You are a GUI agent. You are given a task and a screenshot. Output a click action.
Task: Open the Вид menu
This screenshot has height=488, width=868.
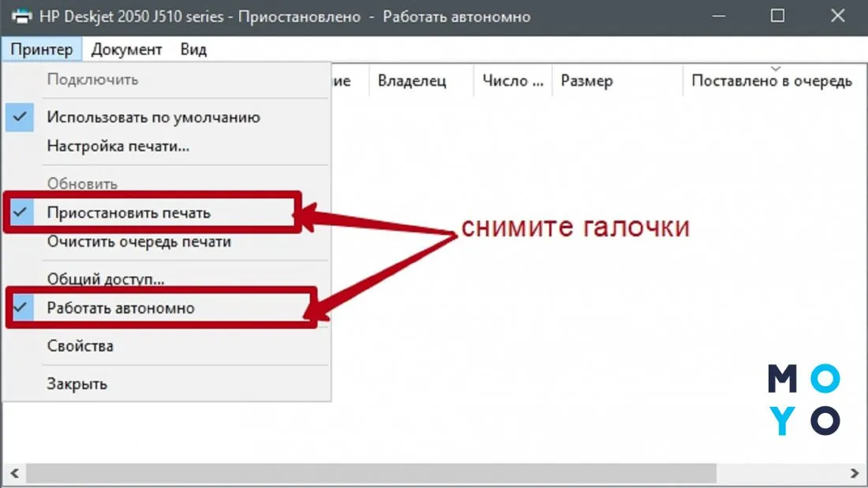pos(193,49)
